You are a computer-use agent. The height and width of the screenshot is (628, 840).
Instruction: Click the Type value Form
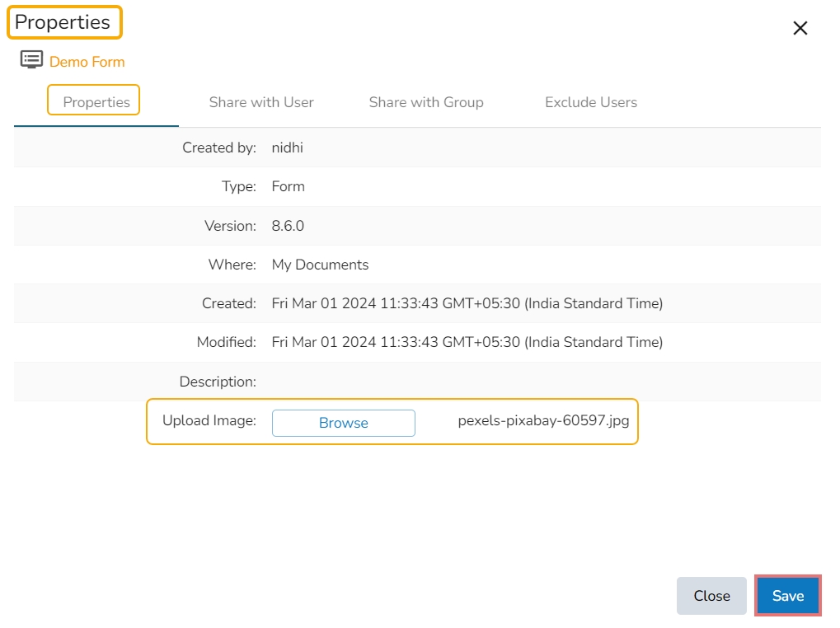tap(288, 186)
